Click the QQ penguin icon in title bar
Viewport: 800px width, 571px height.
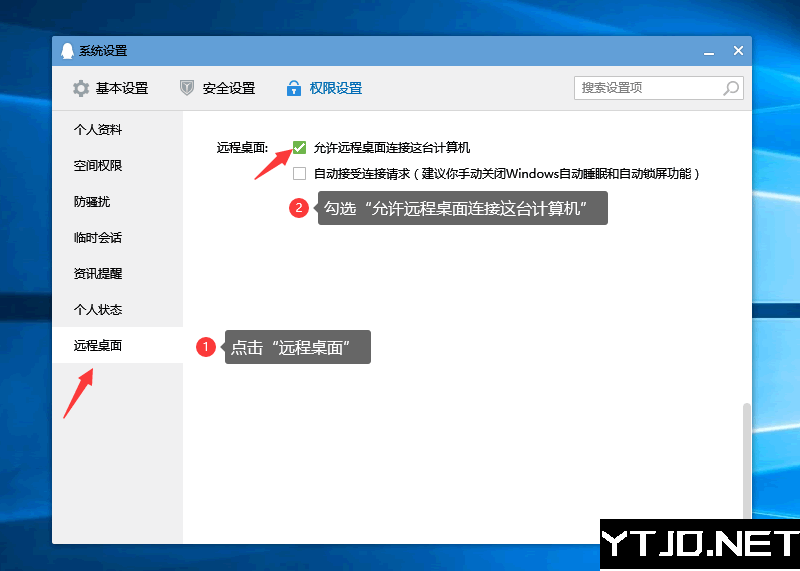(x=67, y=51)
